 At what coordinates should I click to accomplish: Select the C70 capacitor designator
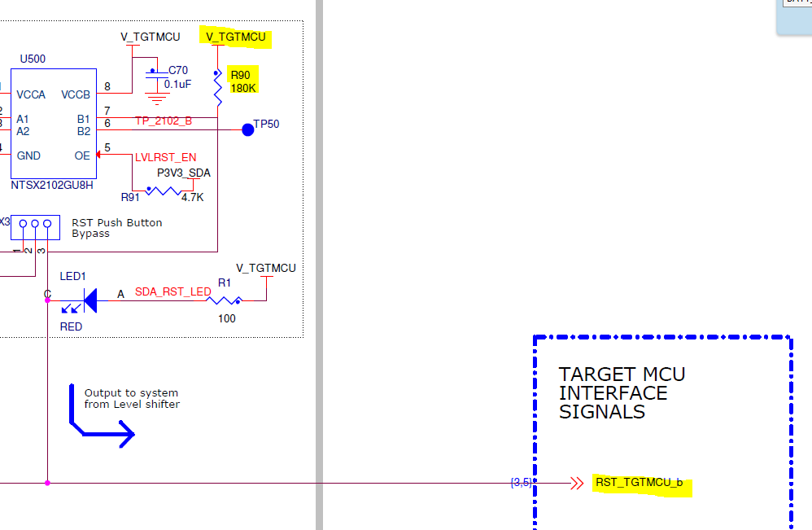coord(178,71)
